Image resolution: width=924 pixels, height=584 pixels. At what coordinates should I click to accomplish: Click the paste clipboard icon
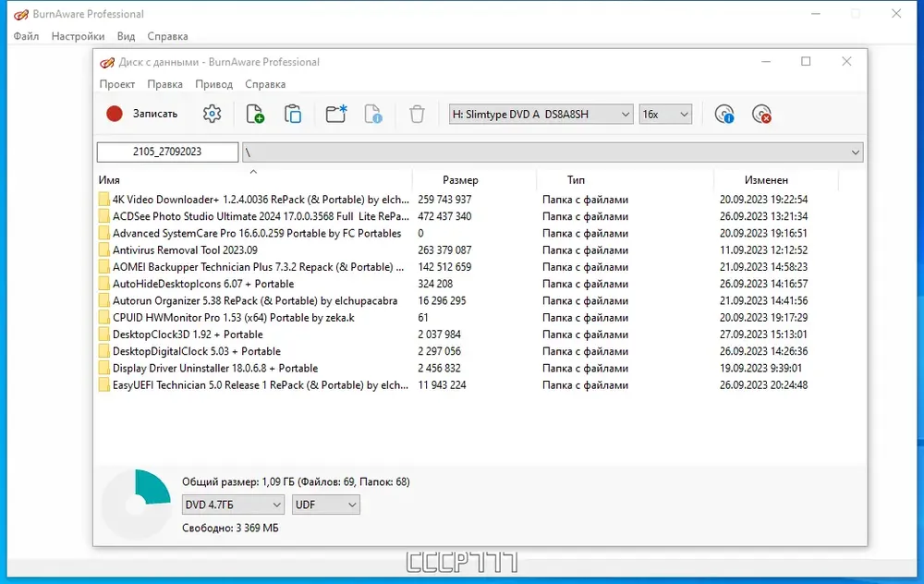tap(293, 114)
